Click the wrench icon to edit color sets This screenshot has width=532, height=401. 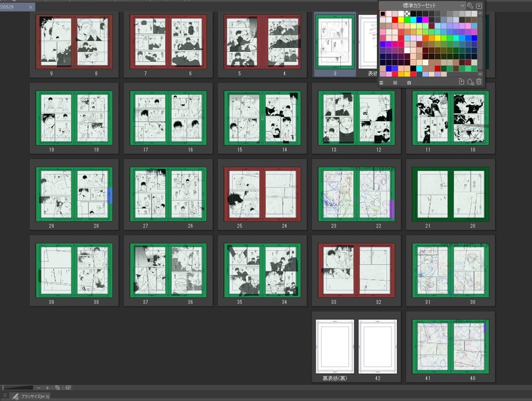[470, 5]
